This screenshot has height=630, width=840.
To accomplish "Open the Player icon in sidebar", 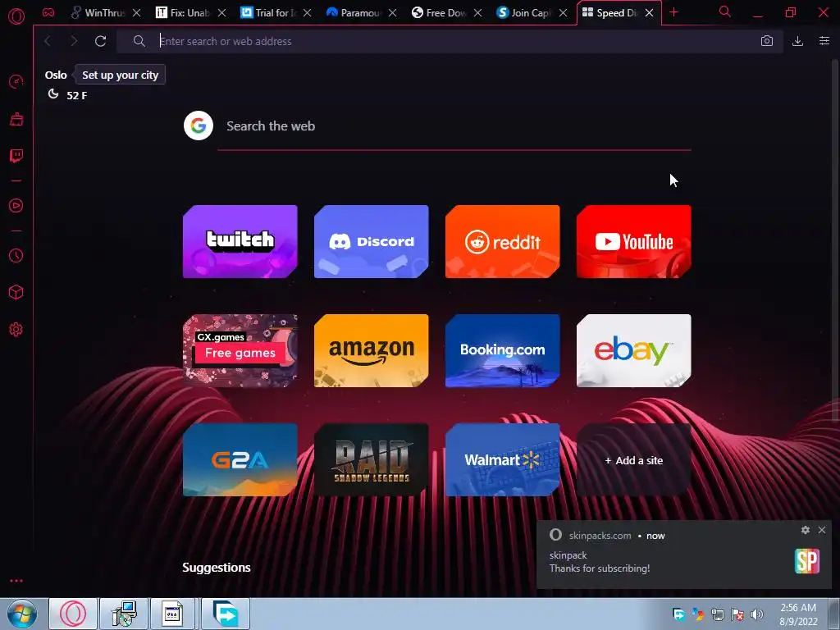I will [16, 206].
